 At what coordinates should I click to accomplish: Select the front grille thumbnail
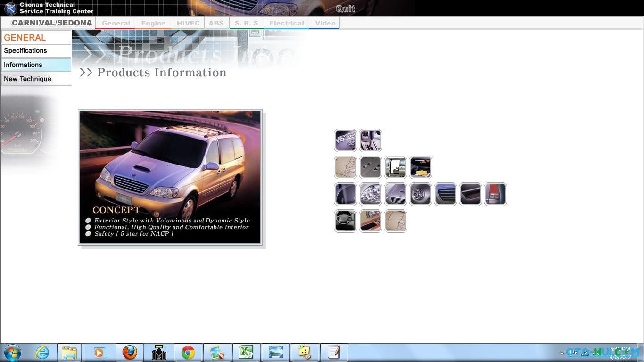tap(445, 194)
